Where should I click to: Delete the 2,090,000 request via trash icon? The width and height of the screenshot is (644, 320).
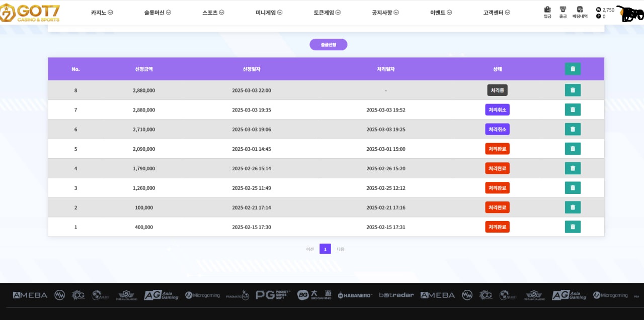pos(573,149)
